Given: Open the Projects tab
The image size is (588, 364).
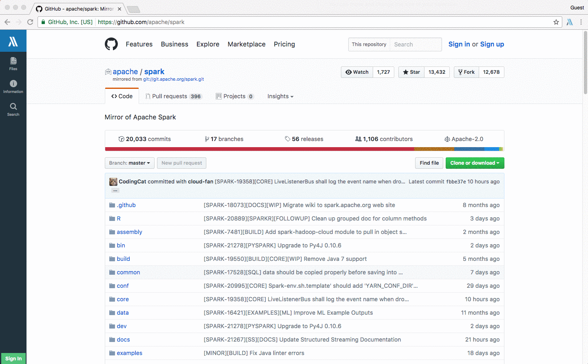Looking at the screenshot, I should [234, 96].
